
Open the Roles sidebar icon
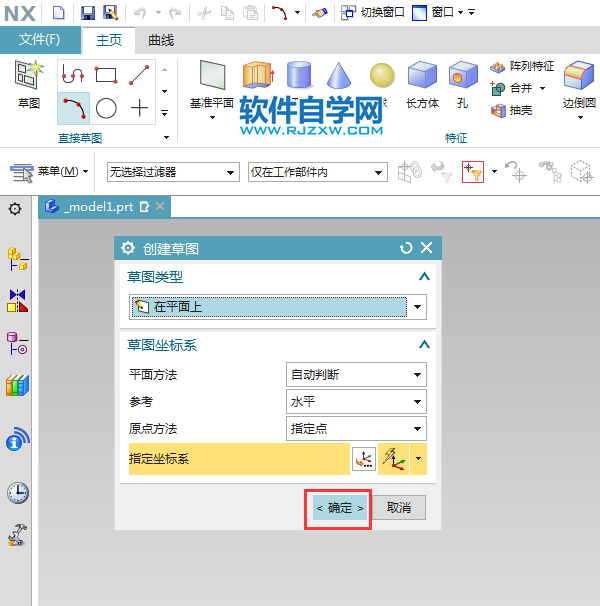pos(17,535)
